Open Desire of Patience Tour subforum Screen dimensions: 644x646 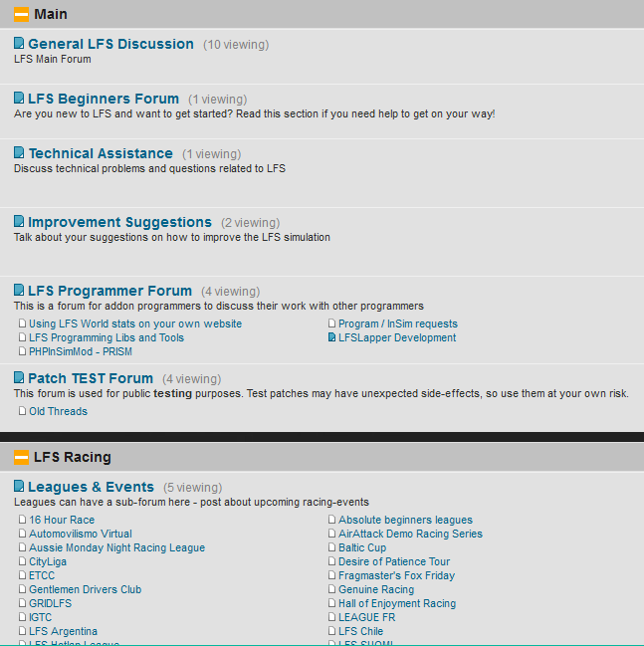[x=394, y=562]
